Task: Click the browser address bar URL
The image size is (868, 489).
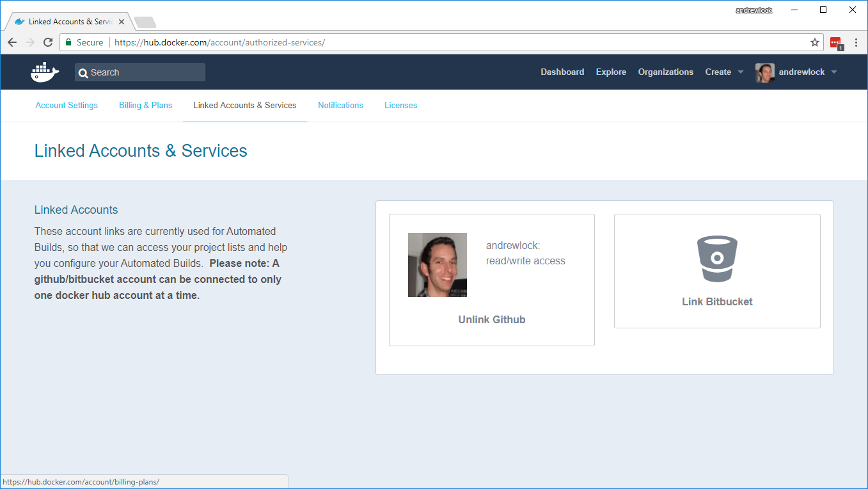Action: pyautogui.click(x=220, y=42)
